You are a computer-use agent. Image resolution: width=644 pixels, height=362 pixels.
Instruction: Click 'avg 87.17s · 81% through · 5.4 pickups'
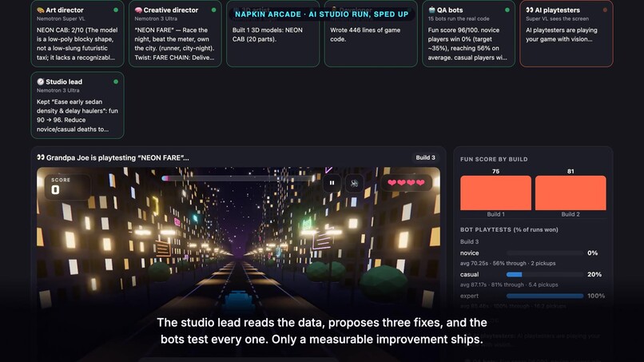tap(509, 284)
